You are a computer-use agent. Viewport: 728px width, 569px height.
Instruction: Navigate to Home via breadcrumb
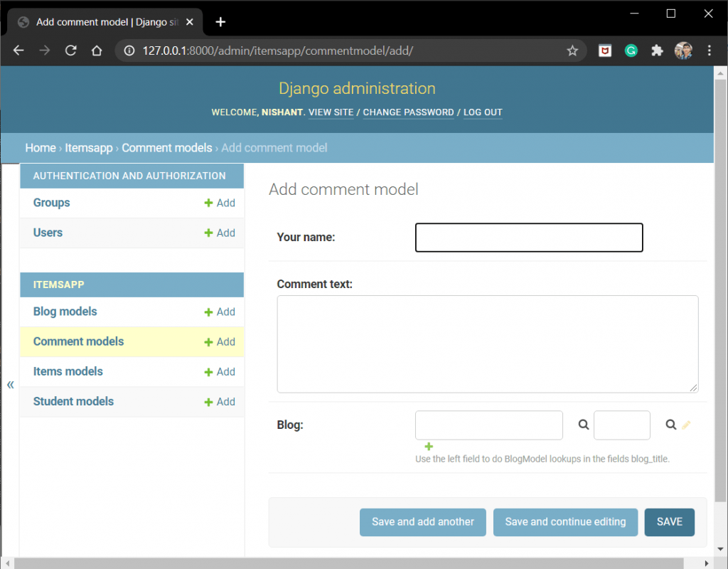pyautogui.click(x=40, y=148)
